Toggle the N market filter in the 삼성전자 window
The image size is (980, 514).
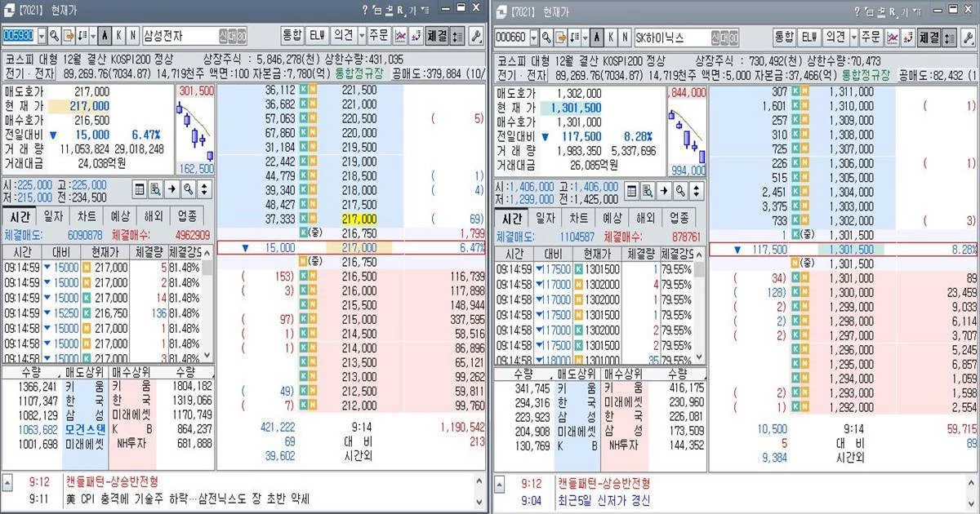(133, 37)
